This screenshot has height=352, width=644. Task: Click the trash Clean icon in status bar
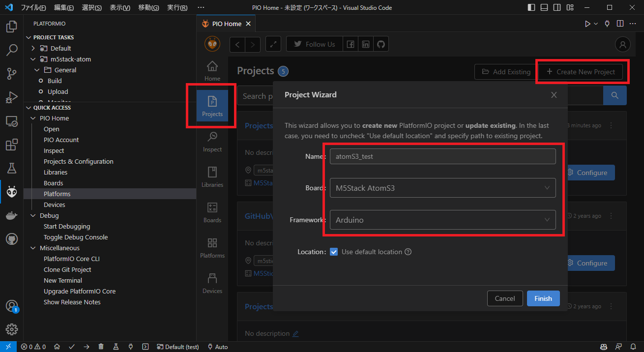[101, 347]
